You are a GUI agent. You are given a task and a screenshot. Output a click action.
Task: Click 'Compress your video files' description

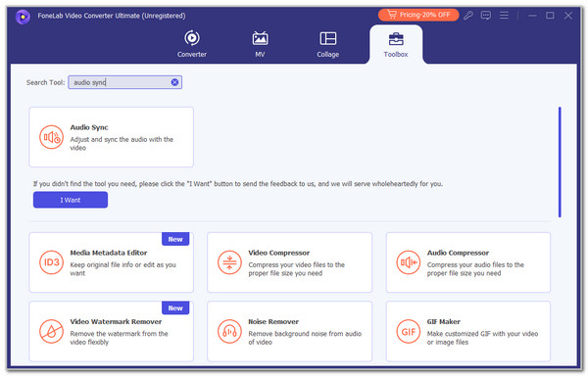[x=296, y=269]
